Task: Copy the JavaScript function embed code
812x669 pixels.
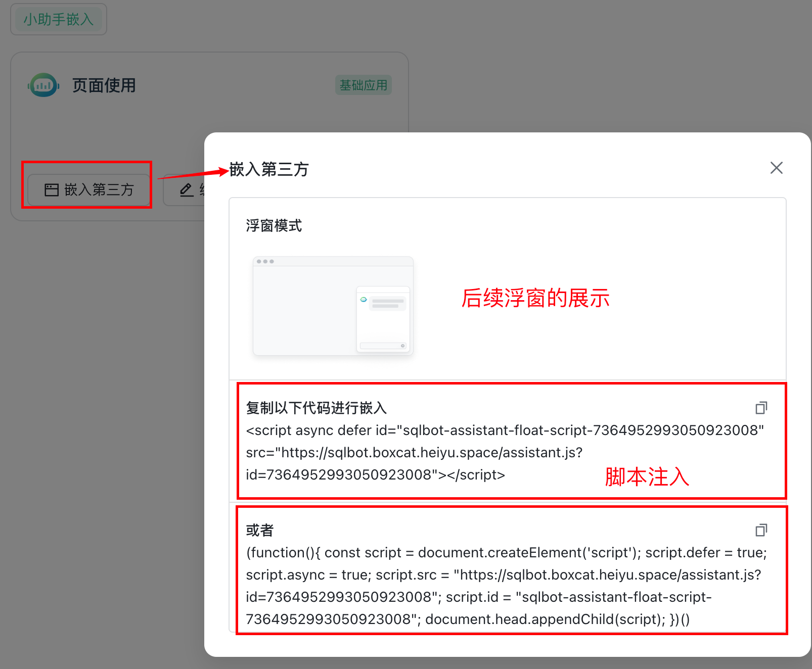Action: click(761, 530)
